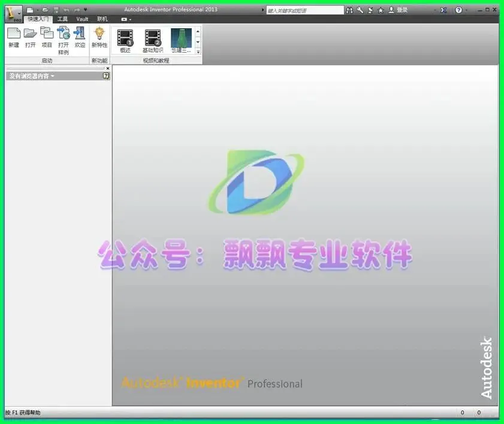Click the star favorites icon
The height and width of the screenshot is (424, 504).
[381, 10]
